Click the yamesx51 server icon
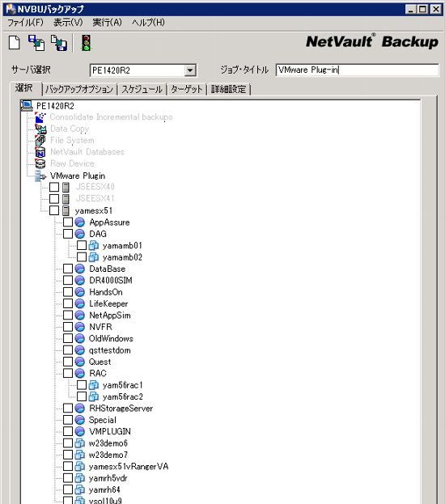445x504 pixels. click(66, 210)
